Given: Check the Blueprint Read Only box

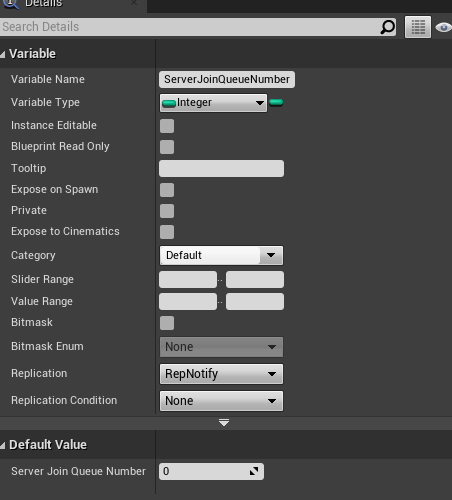Looking at the screenshot, I should 167,147.
